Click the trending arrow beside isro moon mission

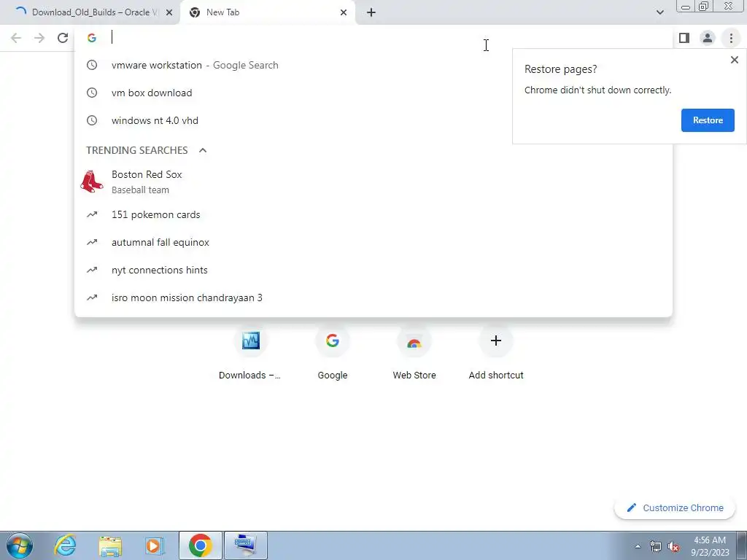pos(92,297)
